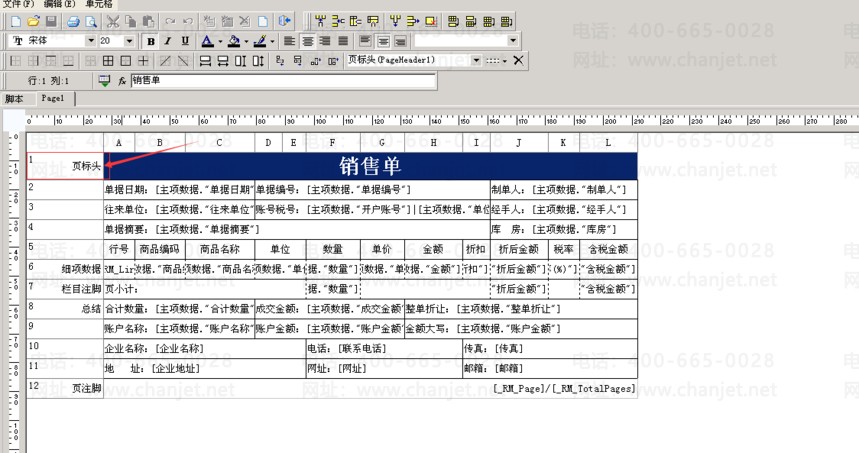Switch to the 脚本 tab
Screen dimensions: 859x453
14,99
